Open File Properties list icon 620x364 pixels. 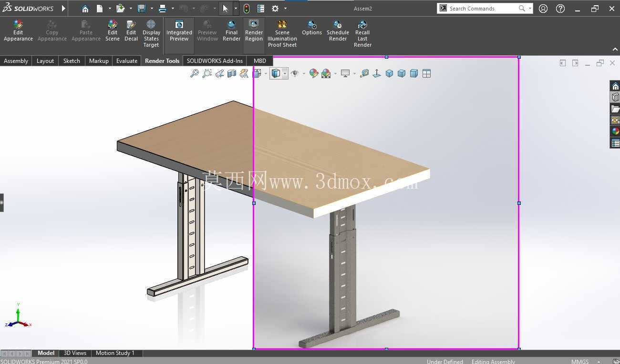(x=261, y=9)
